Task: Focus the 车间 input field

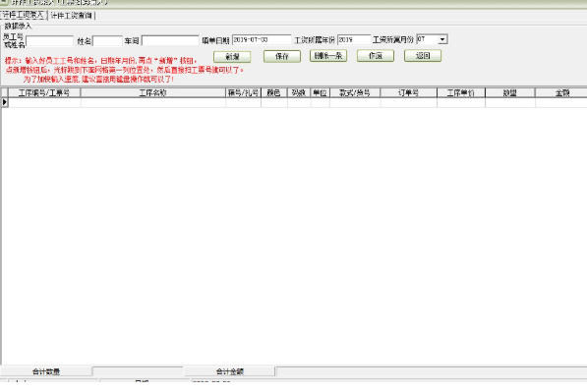Action: coord(170,40)
